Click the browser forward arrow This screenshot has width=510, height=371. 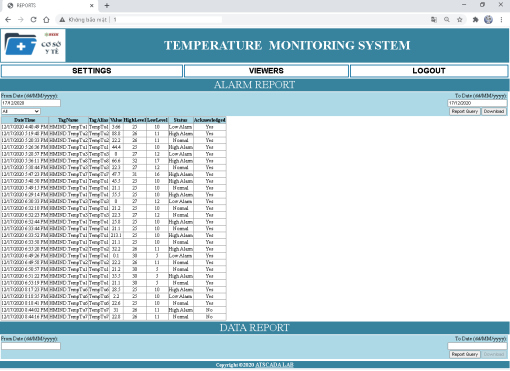click(x=21, y=20)
